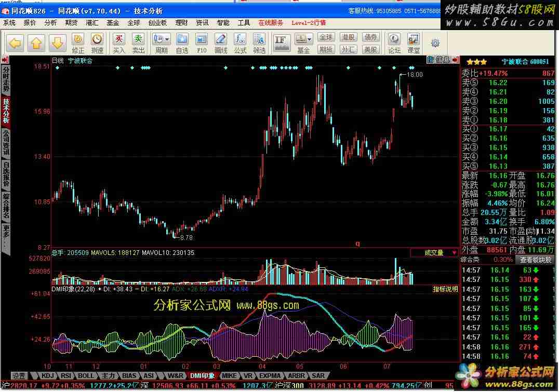The width and height of the screenshot is (559, 392).
Task: Select the MIKE indicator tab
Action: click(229, 375)
